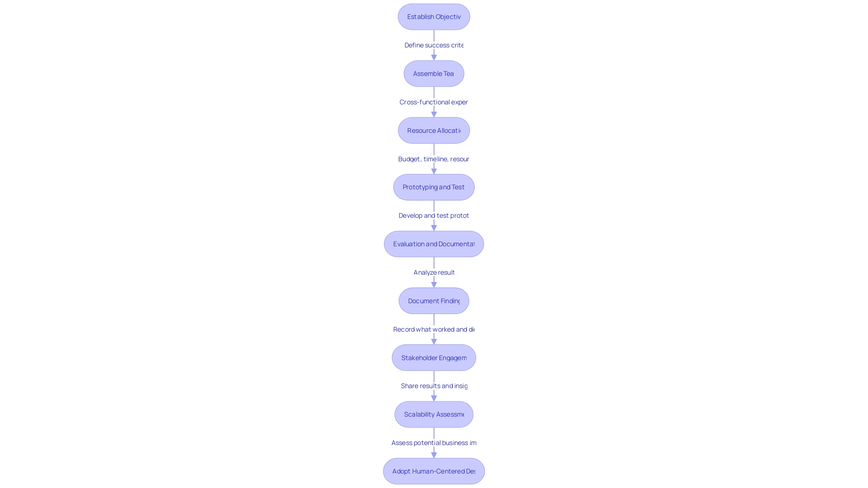
Task: Select the Adopt Human-Centered Design node
Action: (434, 471)
